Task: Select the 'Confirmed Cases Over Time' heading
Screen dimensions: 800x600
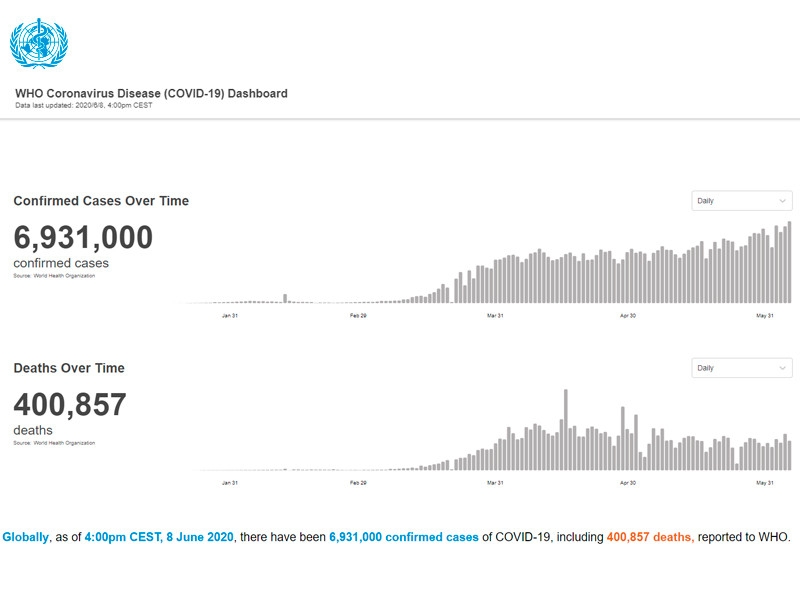Action: click(101, 201)
